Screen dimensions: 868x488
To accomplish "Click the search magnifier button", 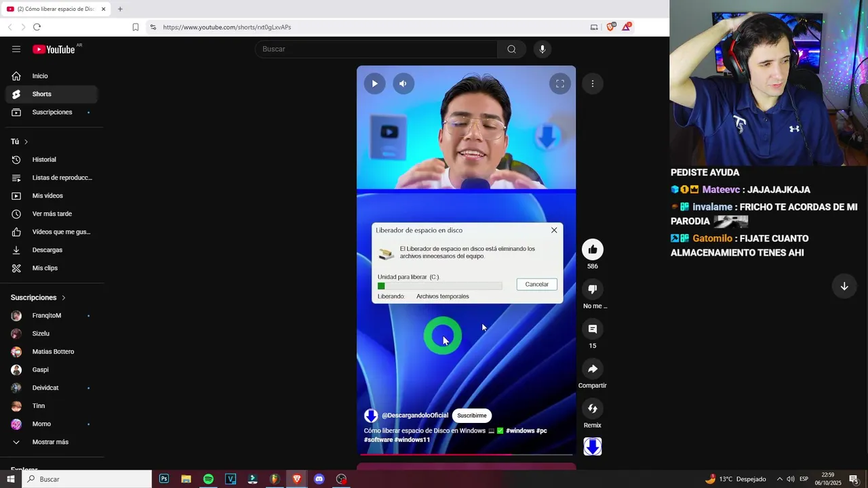I will (x=511, y=49).
